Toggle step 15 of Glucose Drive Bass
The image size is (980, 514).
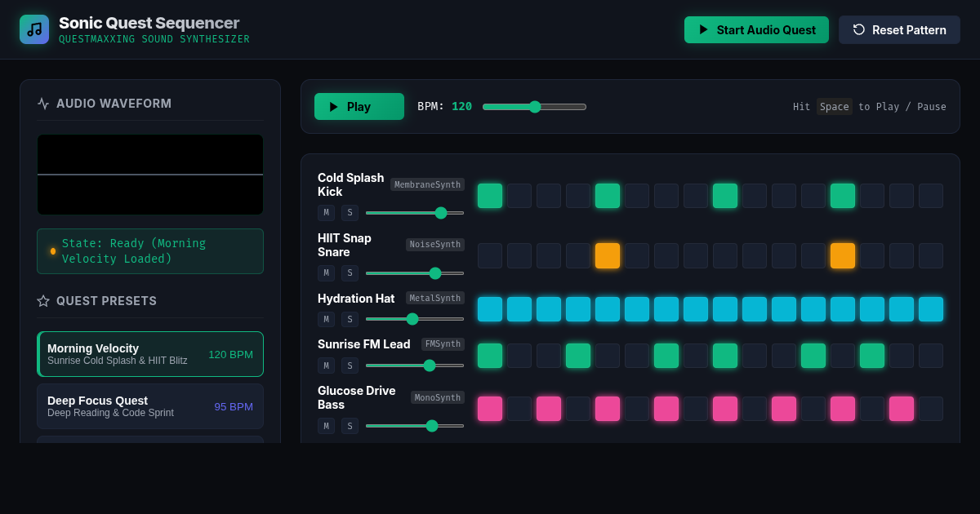902,409
